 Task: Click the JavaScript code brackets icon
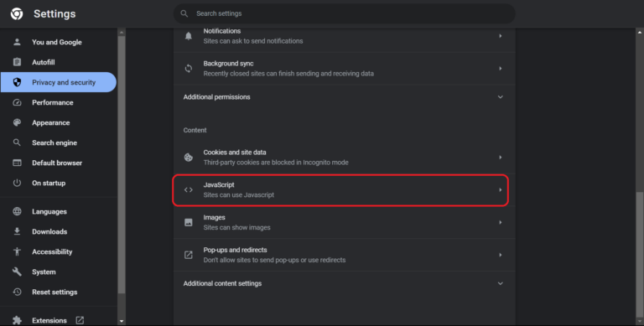point(188,189)
